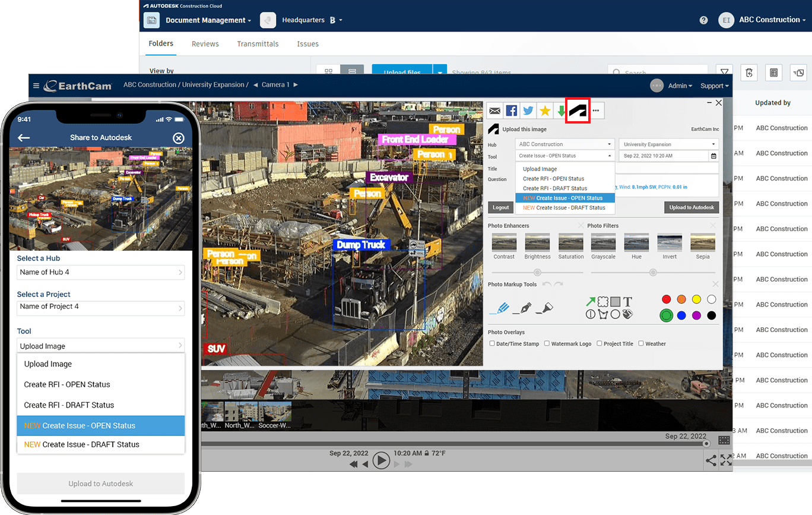Switch to the Transmittals tab

[x=258, y=43]
